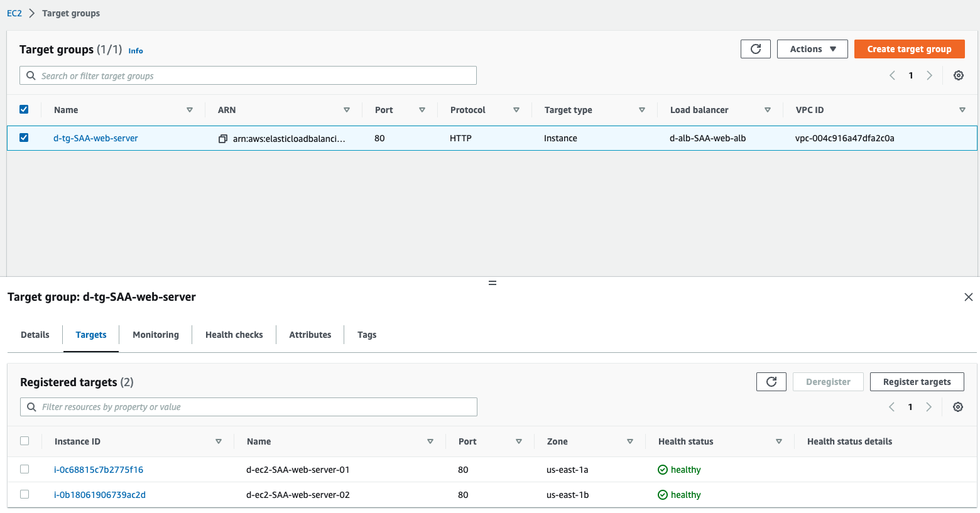
Task: Select instance i-0b18061906739ac2d checkbox
Action: point(24,494)
